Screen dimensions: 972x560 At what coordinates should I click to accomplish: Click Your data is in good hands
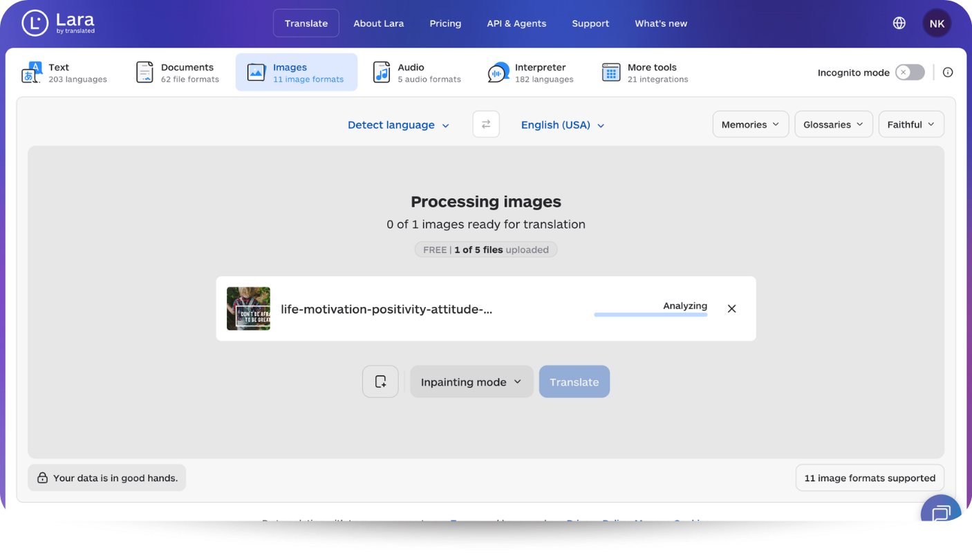point(107,478)
